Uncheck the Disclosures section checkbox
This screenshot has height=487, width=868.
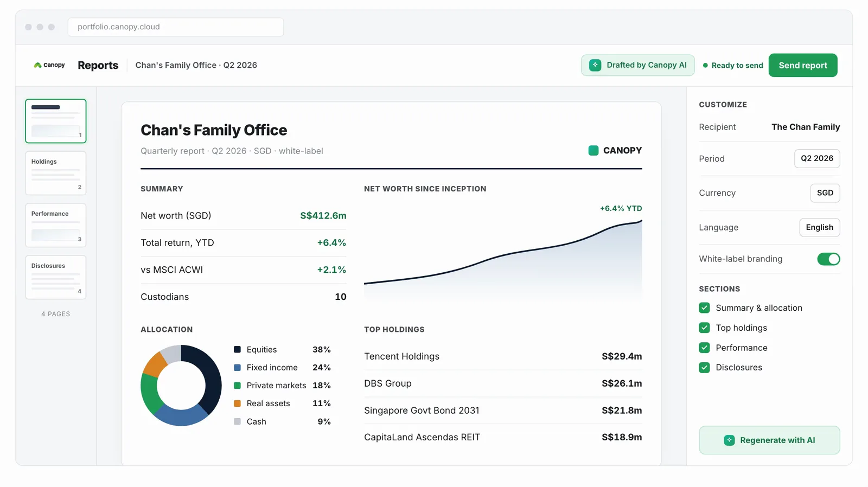click(x=704, y=368)
